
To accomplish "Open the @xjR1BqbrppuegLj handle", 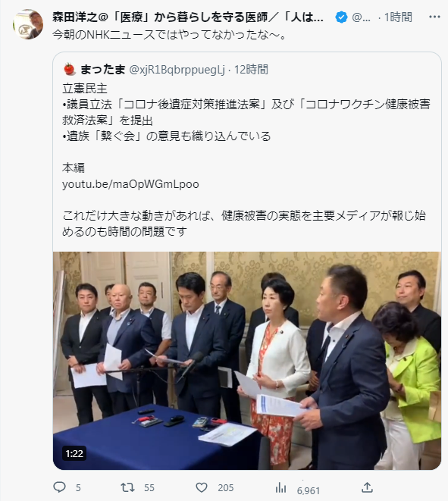I will click(x=177, y=69).
